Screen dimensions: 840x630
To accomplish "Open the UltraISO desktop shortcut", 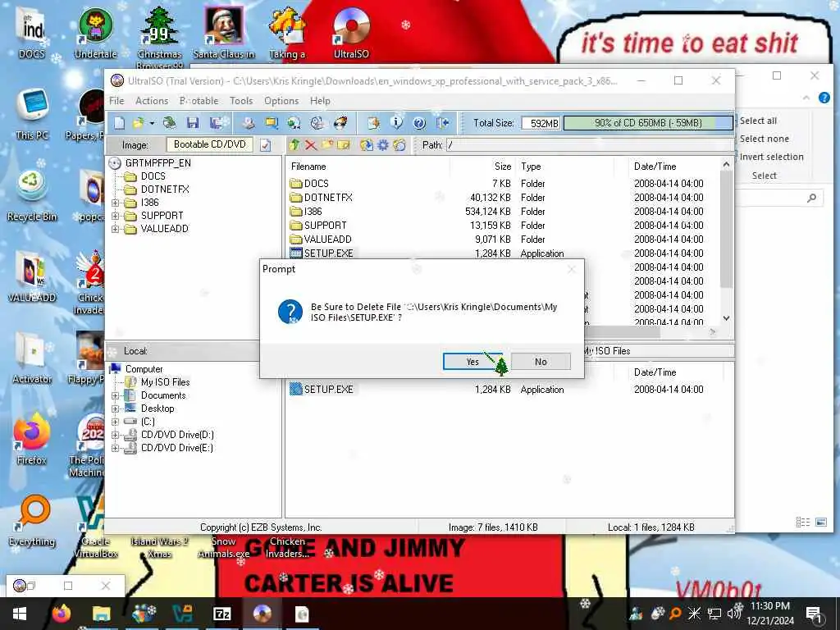I will click(351, 32).
